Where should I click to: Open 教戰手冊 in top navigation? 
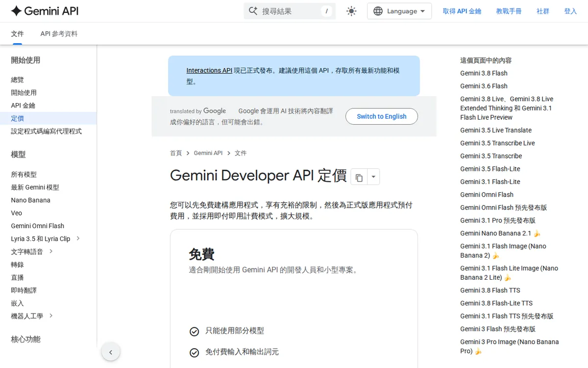pos(509,11)
